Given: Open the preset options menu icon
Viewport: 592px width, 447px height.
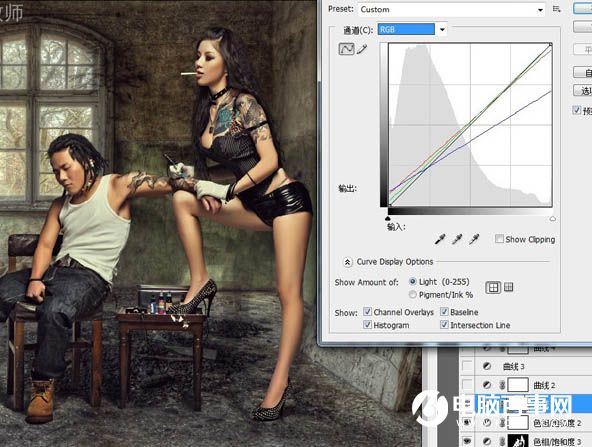Looking at the screenshot, I should coord(557,9).
